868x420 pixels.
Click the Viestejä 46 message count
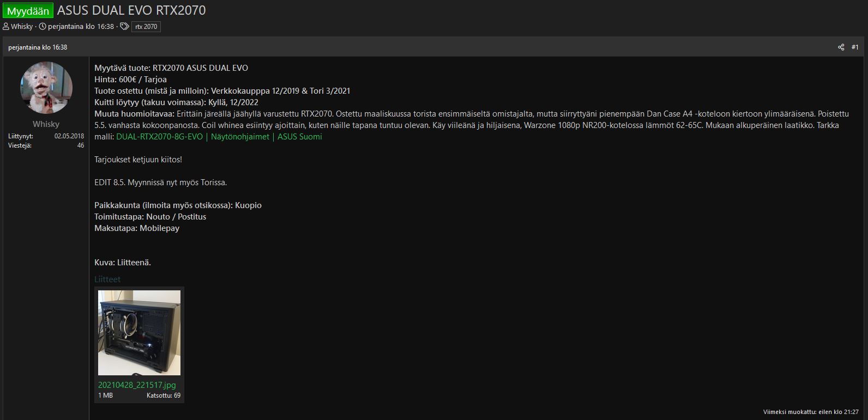(46, 145)
